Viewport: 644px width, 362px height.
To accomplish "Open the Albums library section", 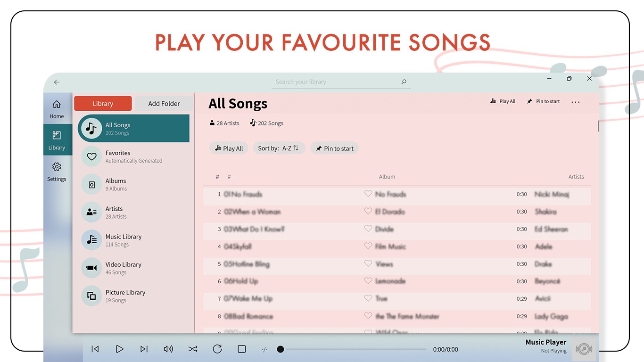I will tap(133, 184).
